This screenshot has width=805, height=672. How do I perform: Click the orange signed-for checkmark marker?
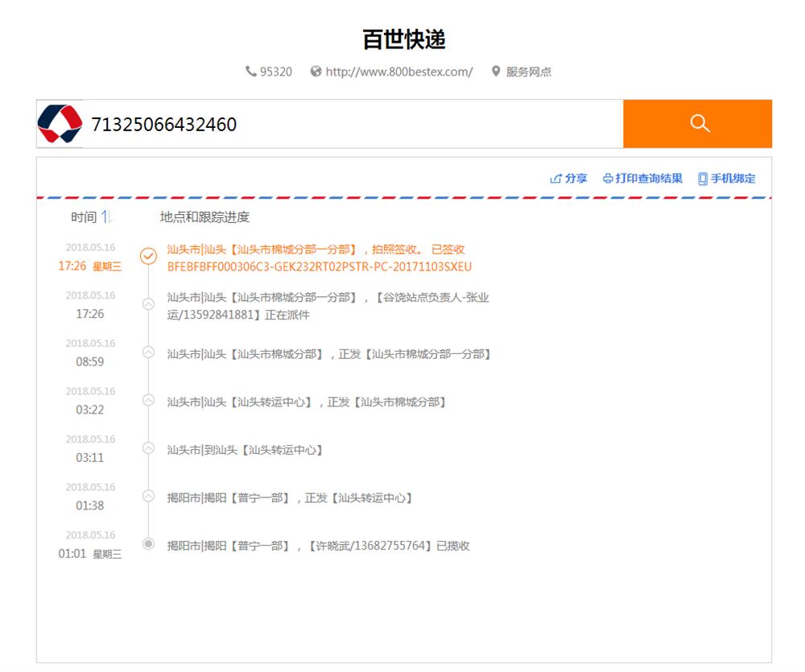148,256
